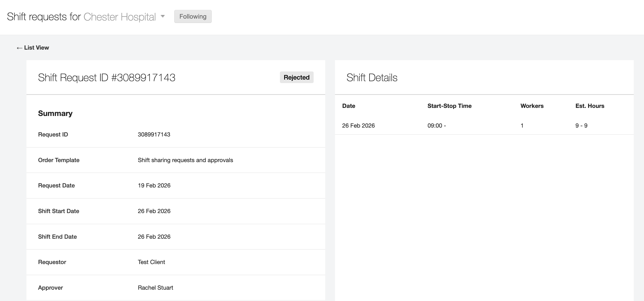Click the Est. Hours column header
This screenshot has width=644, height=301.
tap(589, 106)
